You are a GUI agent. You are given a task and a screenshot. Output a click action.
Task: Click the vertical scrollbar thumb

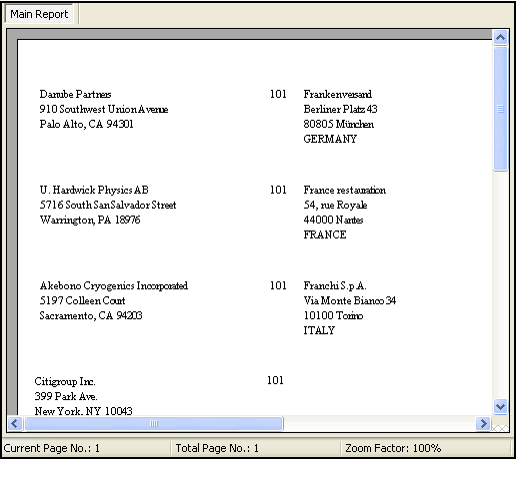point(500,109)
